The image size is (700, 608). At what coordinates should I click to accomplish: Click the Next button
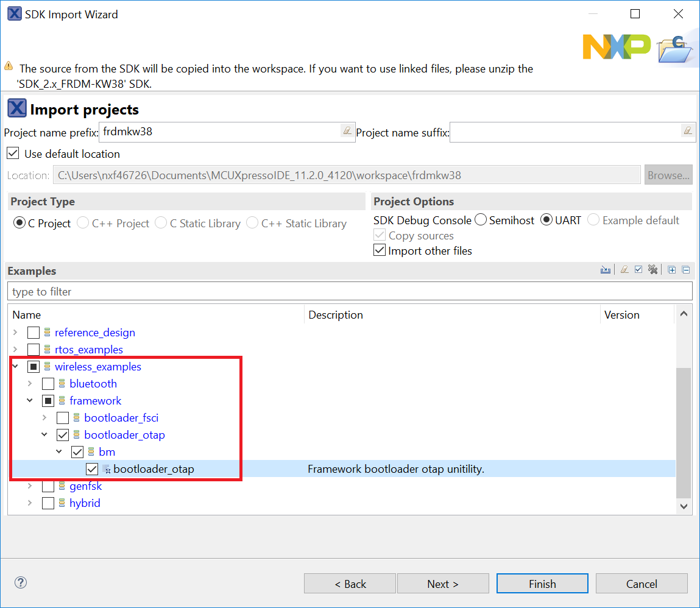[x=443, y=583]
